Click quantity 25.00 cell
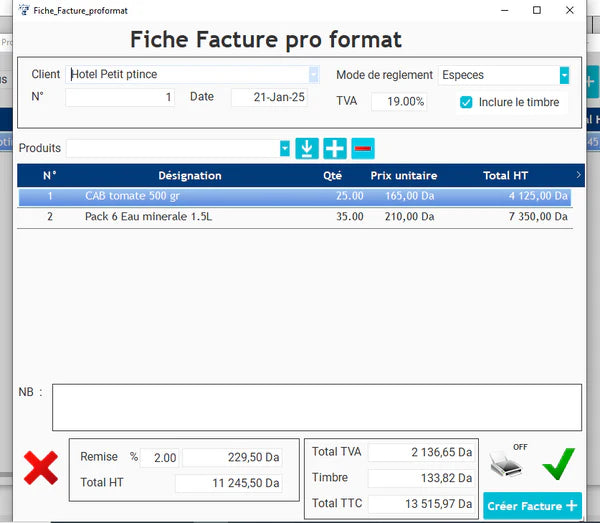 click(x=349, y=196)
